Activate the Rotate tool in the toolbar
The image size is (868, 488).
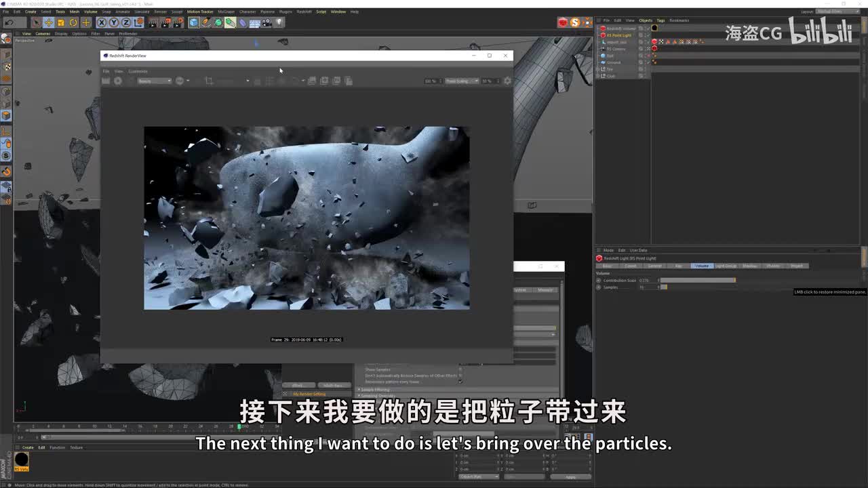73,22
